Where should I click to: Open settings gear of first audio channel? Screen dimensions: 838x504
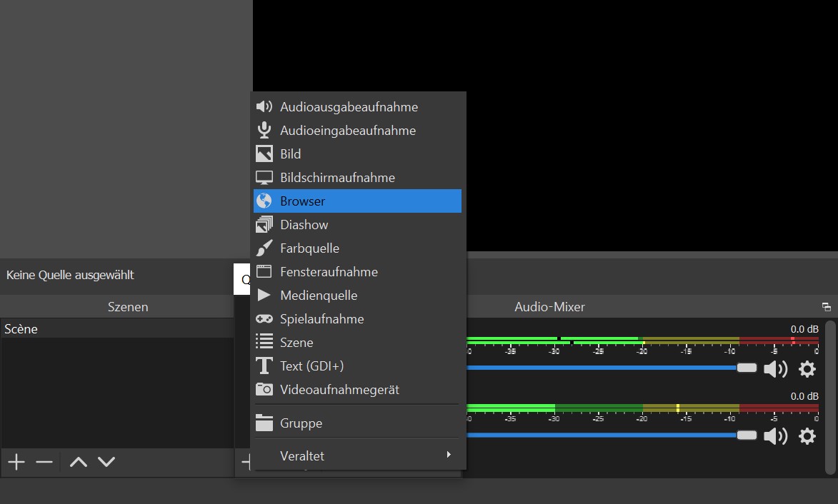(x=807, y=369)
